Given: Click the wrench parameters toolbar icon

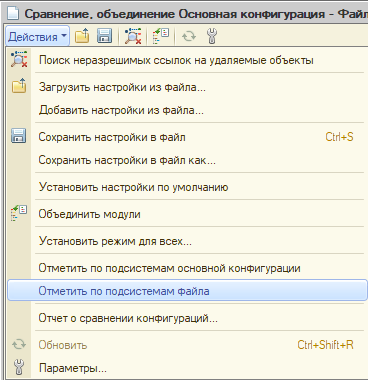Looking at the screenshot, I should (212, 36).
